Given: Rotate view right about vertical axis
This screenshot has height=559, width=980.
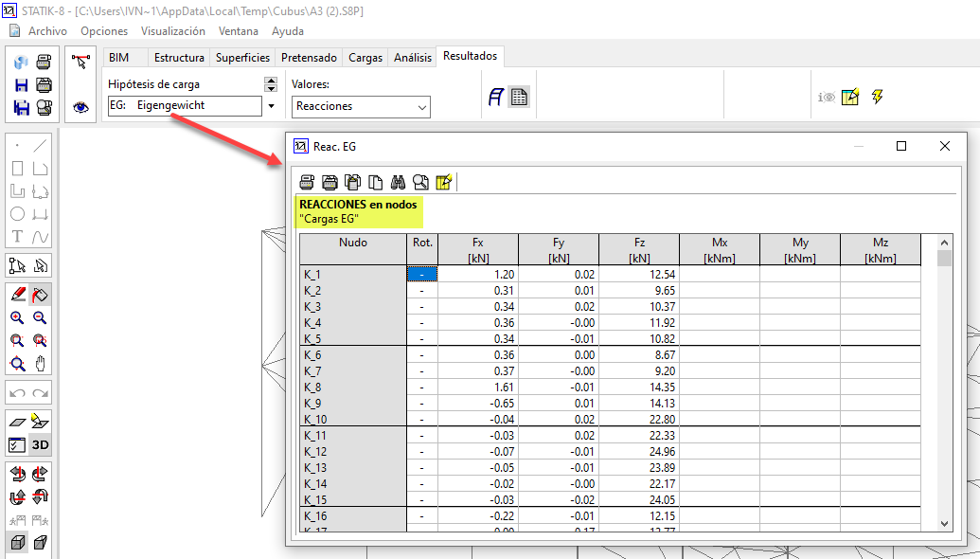Looking at the screenshot, I should (x=40, y=475).
